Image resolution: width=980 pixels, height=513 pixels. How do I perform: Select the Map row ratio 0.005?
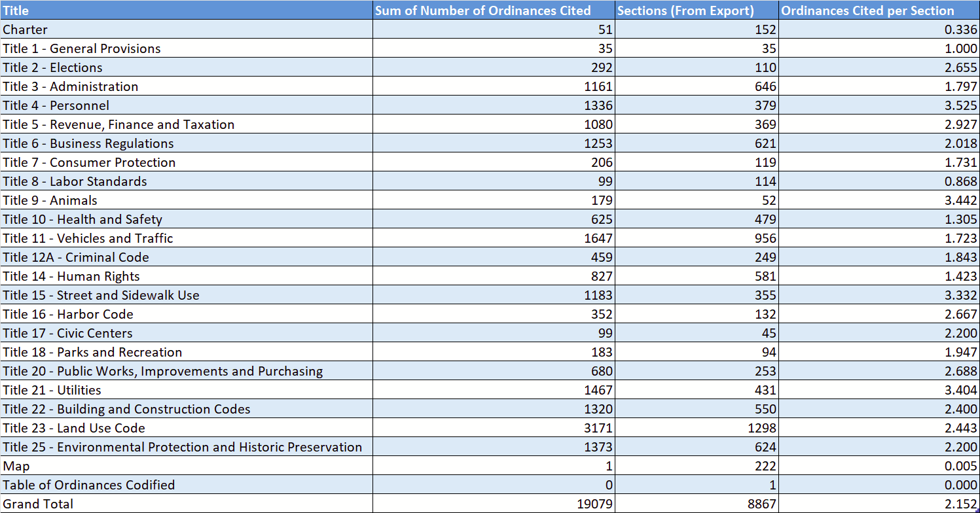pyautogui.click(x=879, y=466)
